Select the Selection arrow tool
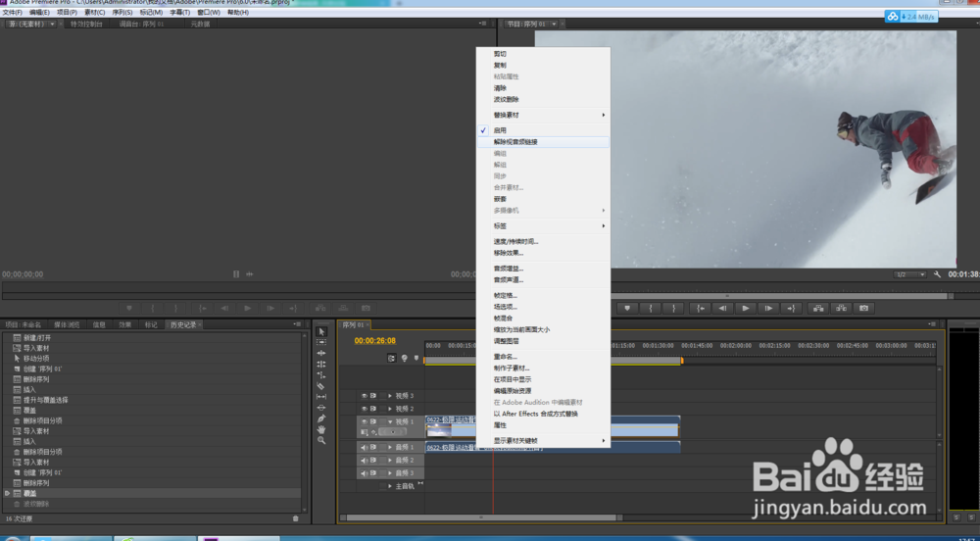 pos(321,331)
